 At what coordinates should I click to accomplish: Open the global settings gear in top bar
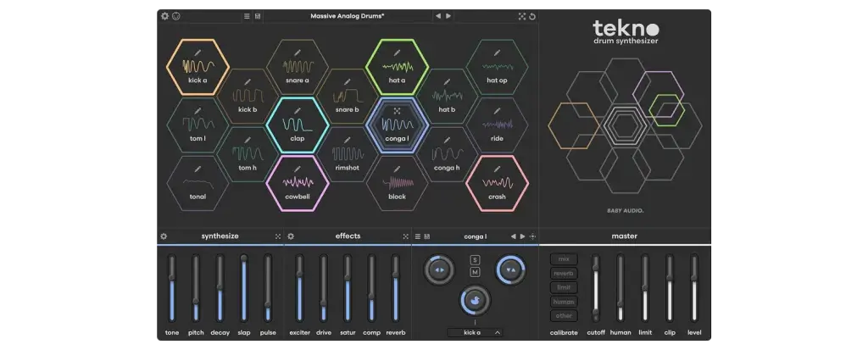[x=164, y=16]
